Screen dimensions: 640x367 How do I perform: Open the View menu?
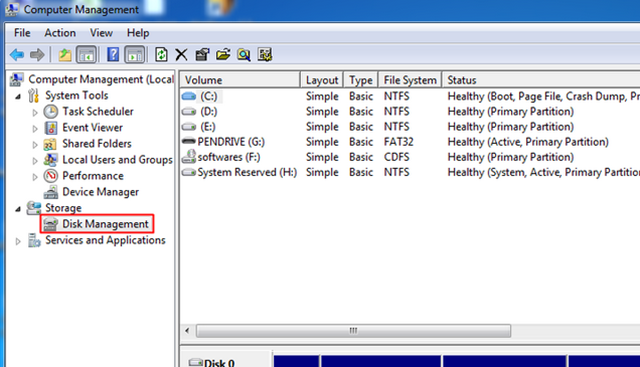(101, 33)
